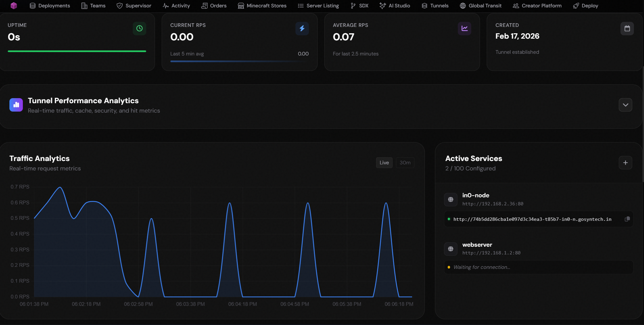This screenshot has height=325, width=644.
Task: Select the webserver service entry
Action: click(539, 249)
